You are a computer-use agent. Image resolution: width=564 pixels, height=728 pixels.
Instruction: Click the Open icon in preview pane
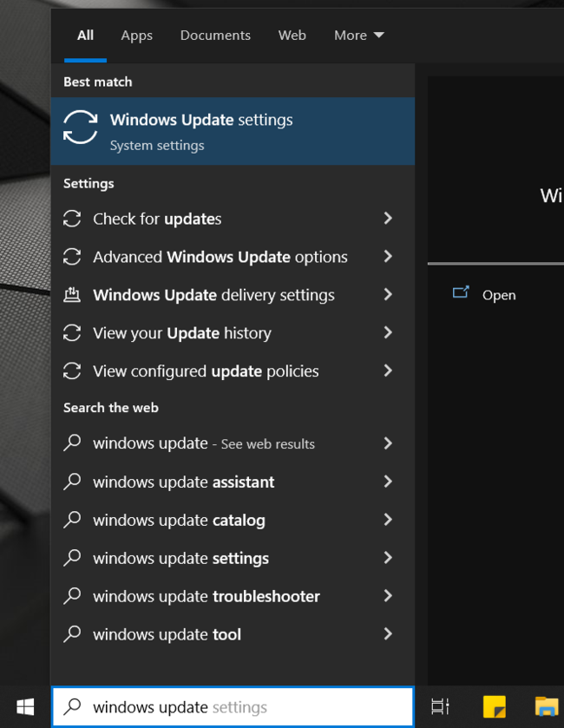[461, 292]
